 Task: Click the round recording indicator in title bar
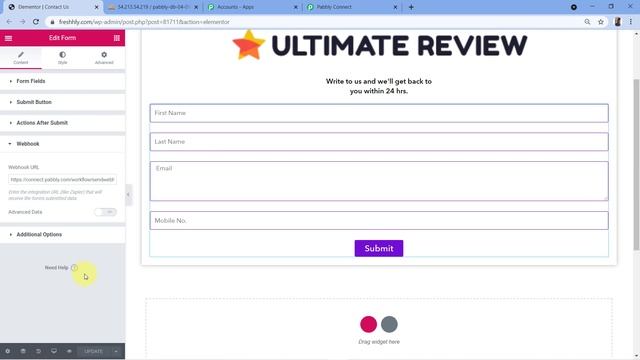click(x=573, y=7)
